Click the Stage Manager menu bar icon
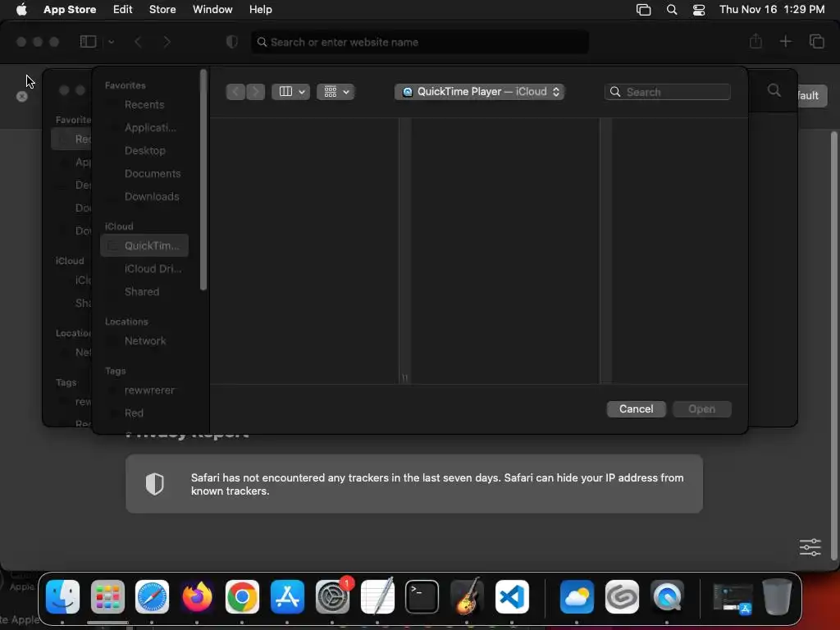 pos(643,10)
